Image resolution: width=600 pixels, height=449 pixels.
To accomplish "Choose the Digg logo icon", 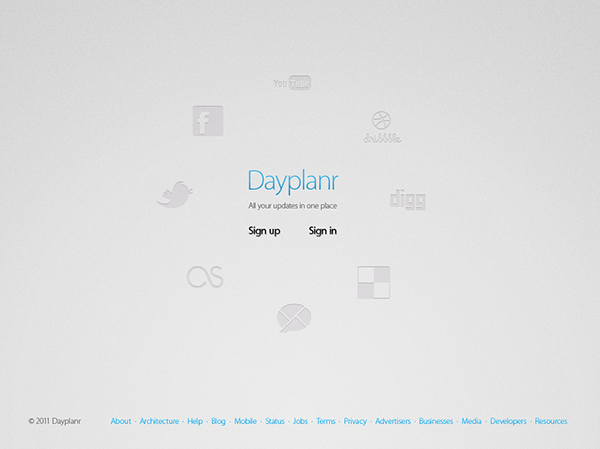I will pyautogui.click(x=408, y=199).
